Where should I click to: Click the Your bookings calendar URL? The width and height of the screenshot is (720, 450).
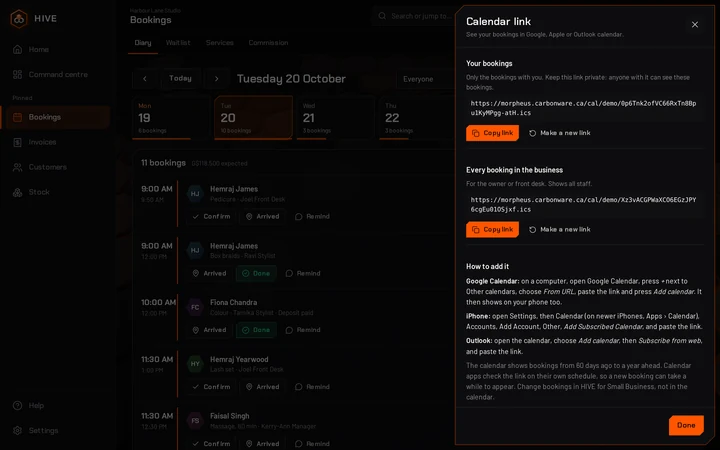click(584, 108)
